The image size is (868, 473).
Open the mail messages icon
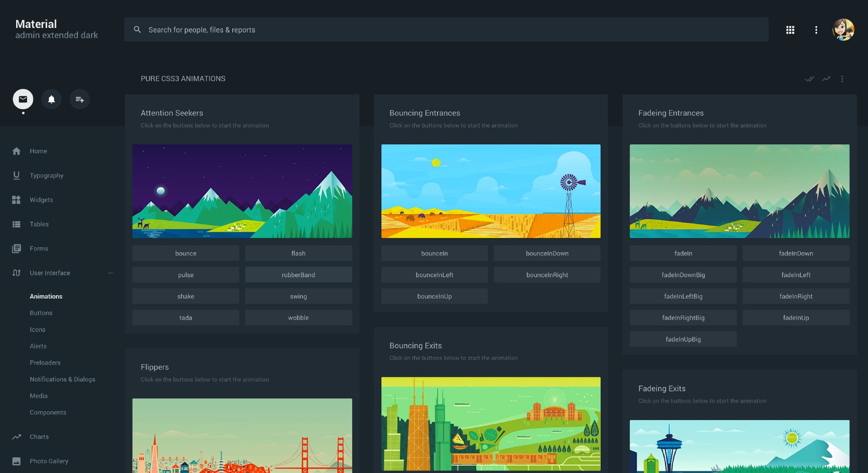[23, 99]
